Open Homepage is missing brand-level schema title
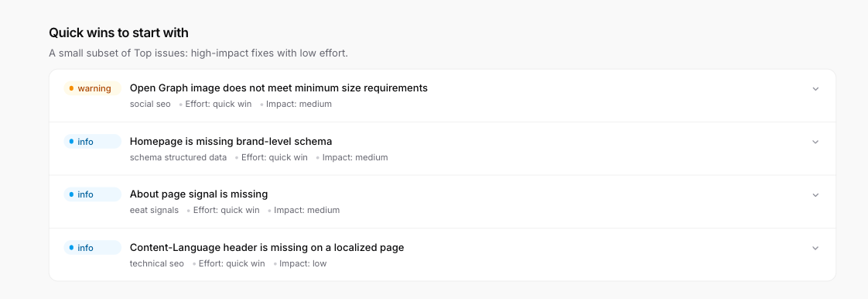 [x=231, y=141]
